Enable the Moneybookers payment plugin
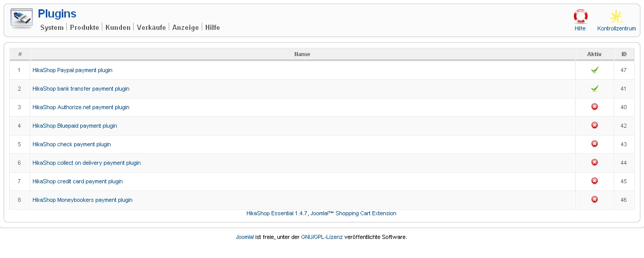 pyautogui.click(x=595, y=199)
